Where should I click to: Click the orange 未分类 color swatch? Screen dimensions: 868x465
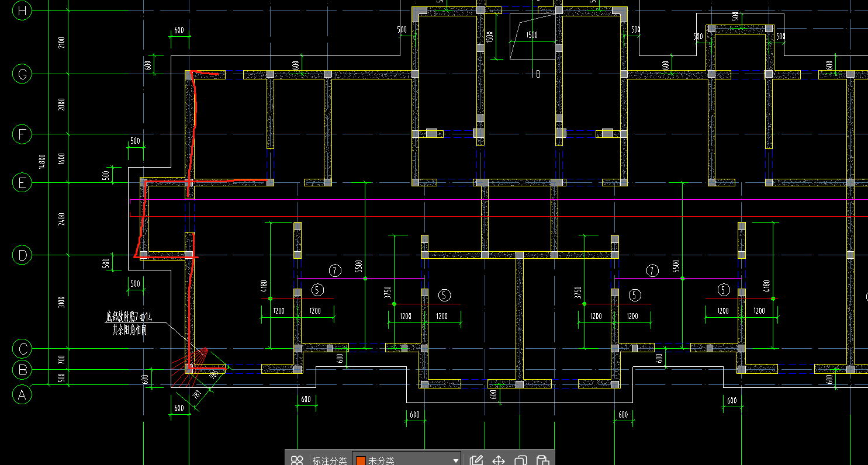pyautogui.click(x=361, y=461)
